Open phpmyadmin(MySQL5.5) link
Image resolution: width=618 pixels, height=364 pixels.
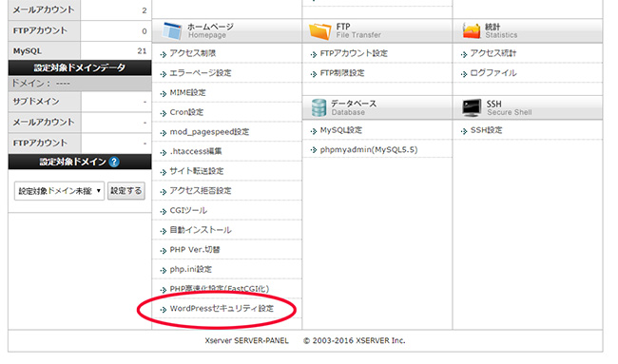coord(369,150)
